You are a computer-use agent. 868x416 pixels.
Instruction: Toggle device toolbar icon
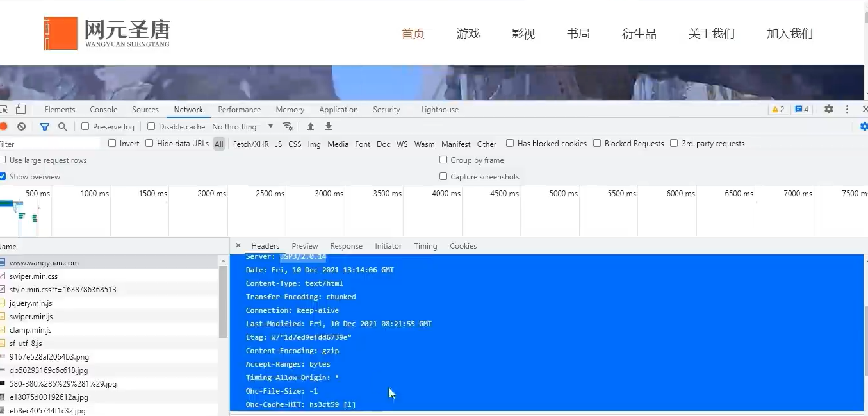(21, 110)
